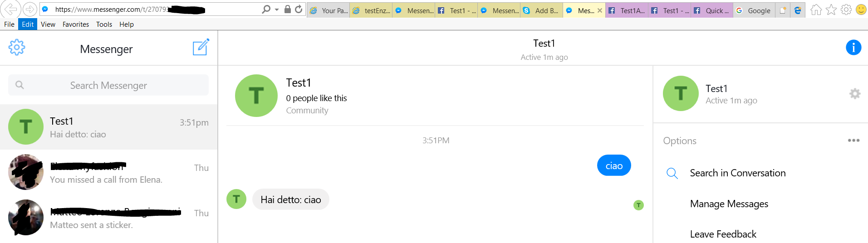Select the Test1 conversation in the list
The height and width of the screenshot is (243, 868).
[x=108, y=127]
